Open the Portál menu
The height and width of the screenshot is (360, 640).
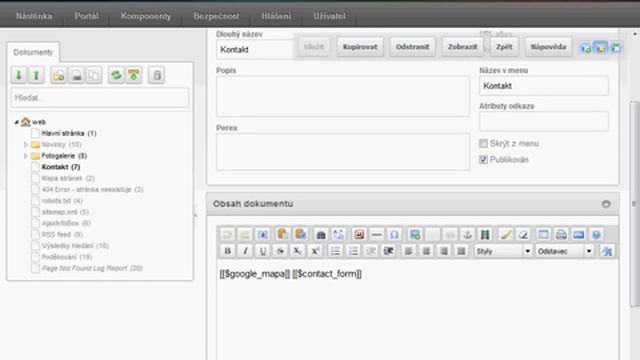[86, 16]
